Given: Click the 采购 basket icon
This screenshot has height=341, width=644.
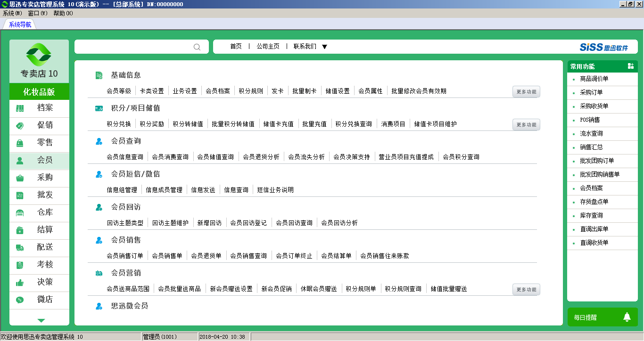Looking at the screenshot, I should tap(20, 178).
